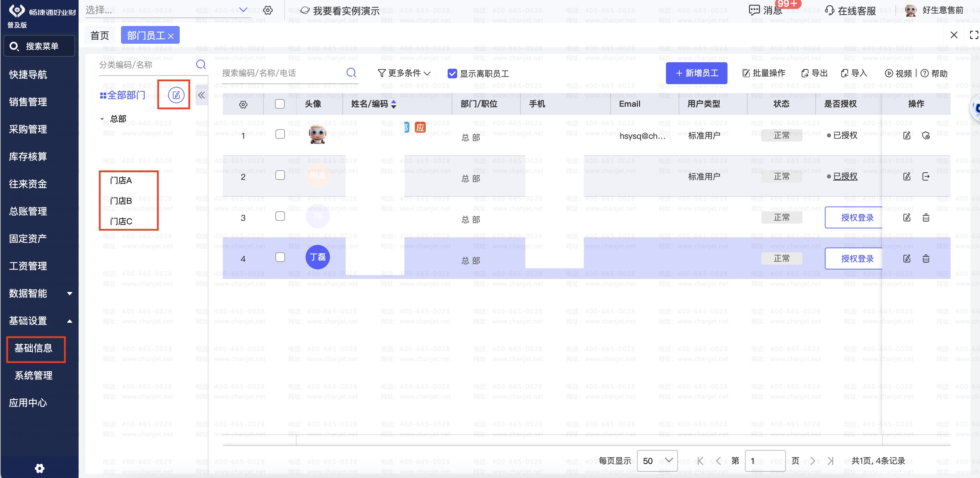Screen dimensions: 980x478
Task: Delete employee in row 4
Action: [x=926, y=259]
